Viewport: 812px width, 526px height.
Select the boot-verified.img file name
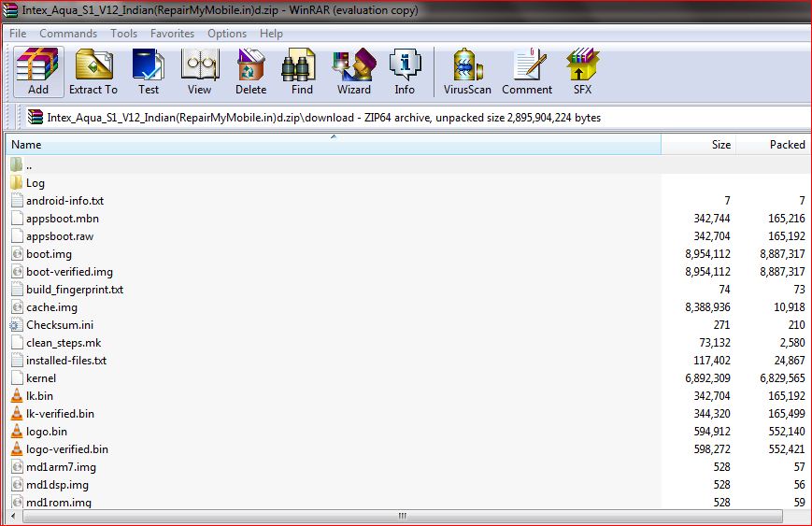(x=69, y=272)
